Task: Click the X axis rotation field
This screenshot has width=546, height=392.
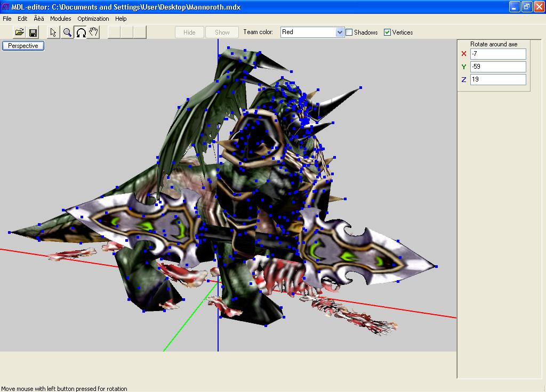Action: point(498,54)
